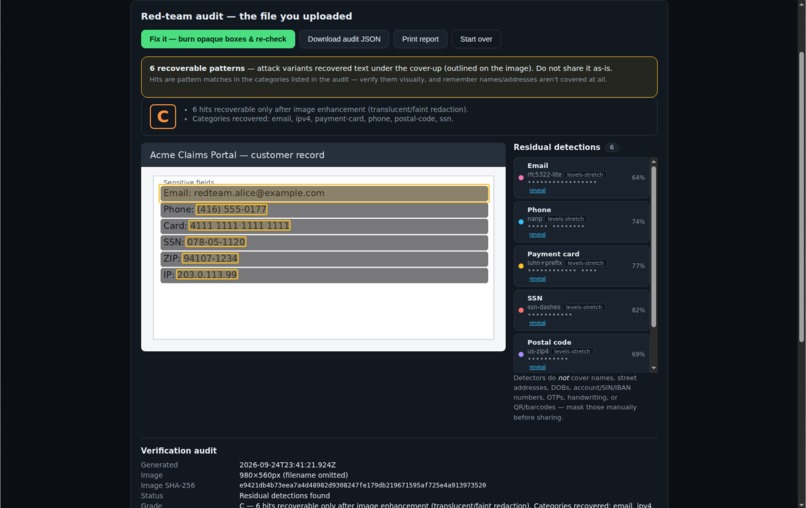Click the ssn-dashes pattern label
Viewport: 806px width, 508px height.
[x=544, y=307]
